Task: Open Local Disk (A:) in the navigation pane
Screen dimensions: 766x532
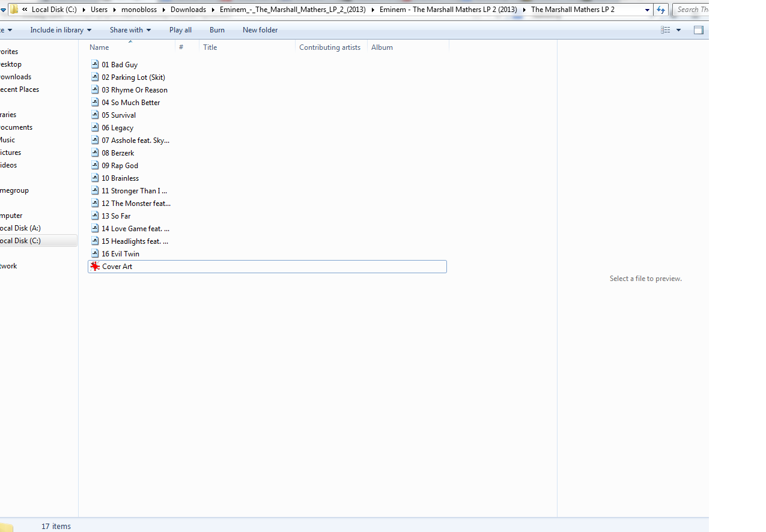Action: [20, 228]
